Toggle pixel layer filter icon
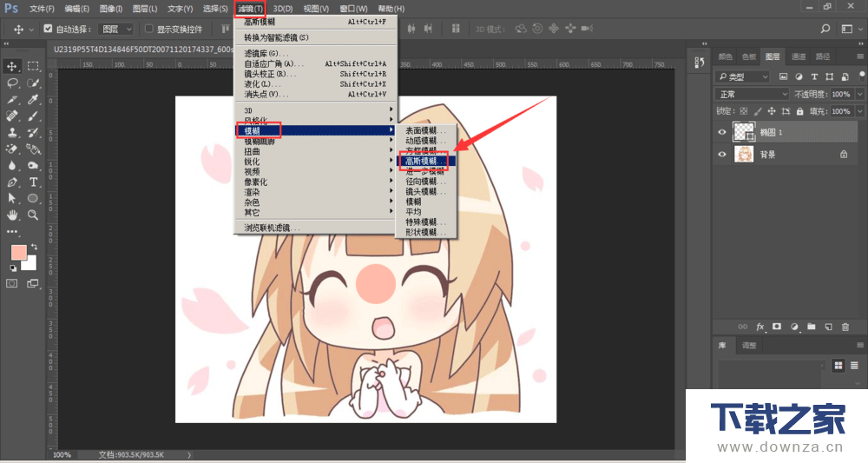 783,76
